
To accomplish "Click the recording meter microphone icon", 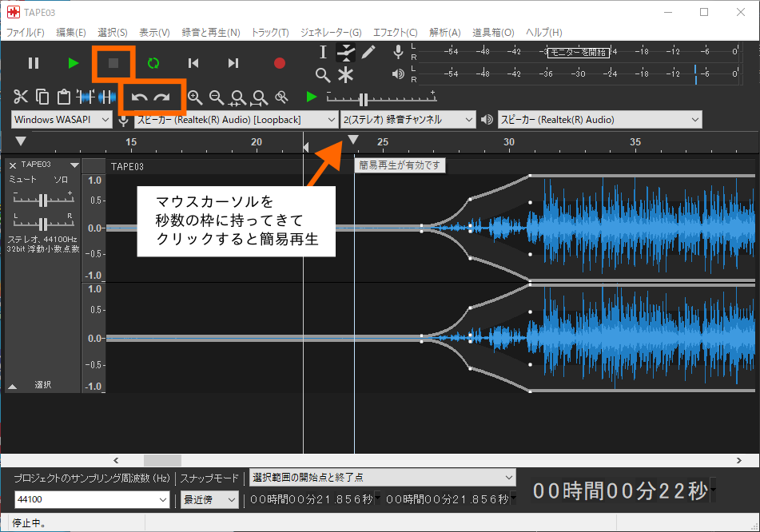I will (398, 52).
